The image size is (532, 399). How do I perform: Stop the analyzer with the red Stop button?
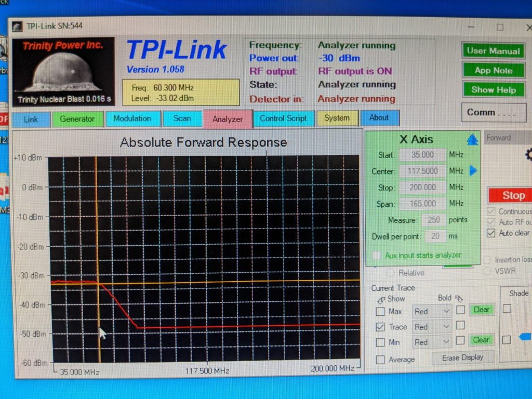click(511, 195)
